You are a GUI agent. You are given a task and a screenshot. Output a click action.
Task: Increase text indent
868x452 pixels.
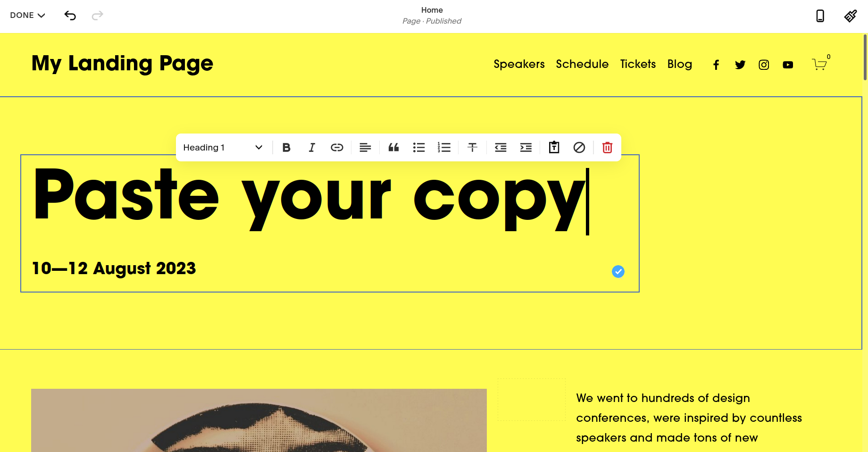click(526, 148)
